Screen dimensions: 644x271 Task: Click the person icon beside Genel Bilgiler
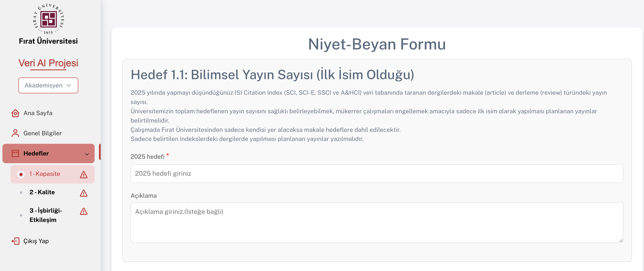pyautogui.click(x=15, y=133)
